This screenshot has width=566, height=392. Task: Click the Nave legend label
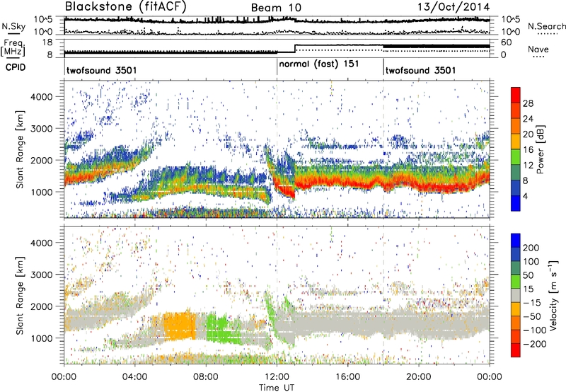coord(538,49)
